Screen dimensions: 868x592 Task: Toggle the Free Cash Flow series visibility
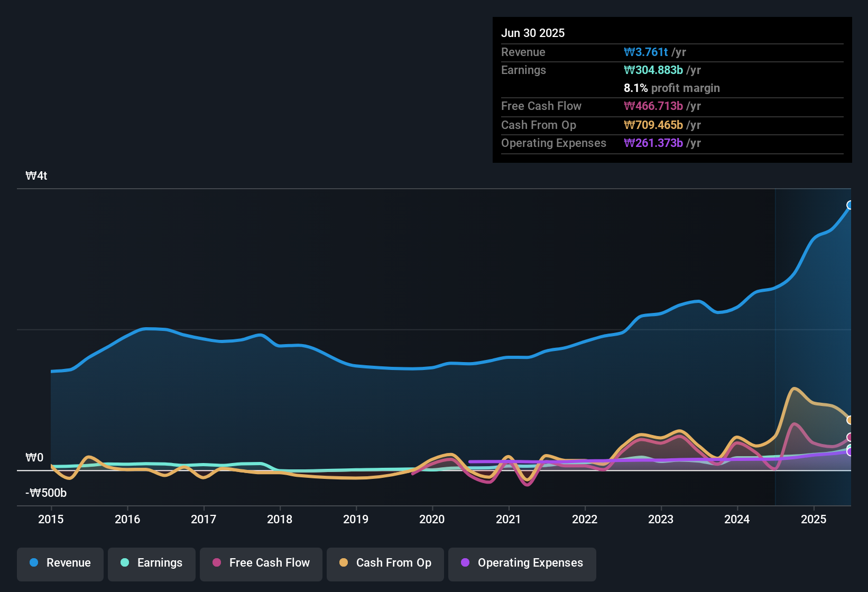click(261, 563)
